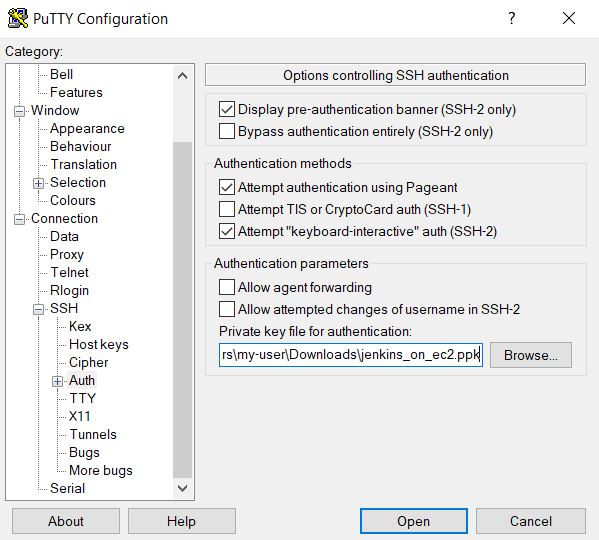599x540 pixels.
Task: Select the Connection category
Action: tap(65, 218)
